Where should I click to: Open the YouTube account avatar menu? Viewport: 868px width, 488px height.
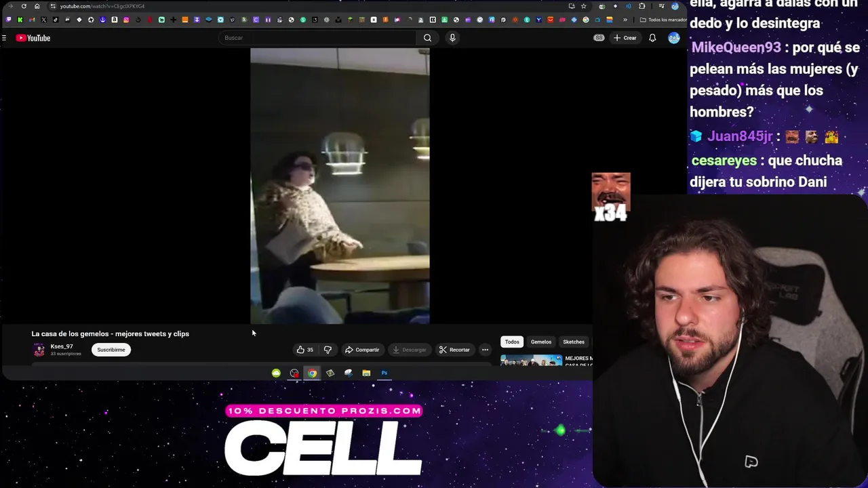[673, 38]
